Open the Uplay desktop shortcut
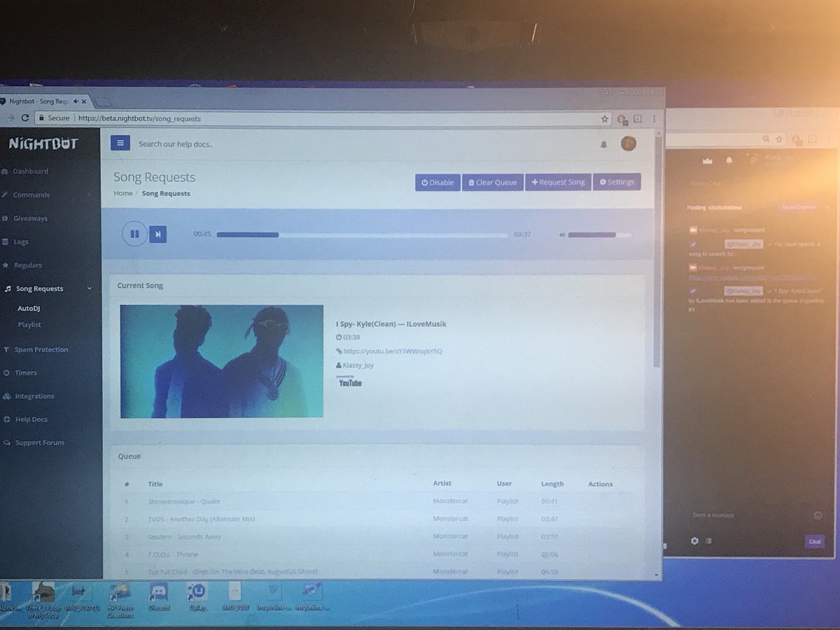Screen dimensions: 840x630 click(x=197, y=598)
